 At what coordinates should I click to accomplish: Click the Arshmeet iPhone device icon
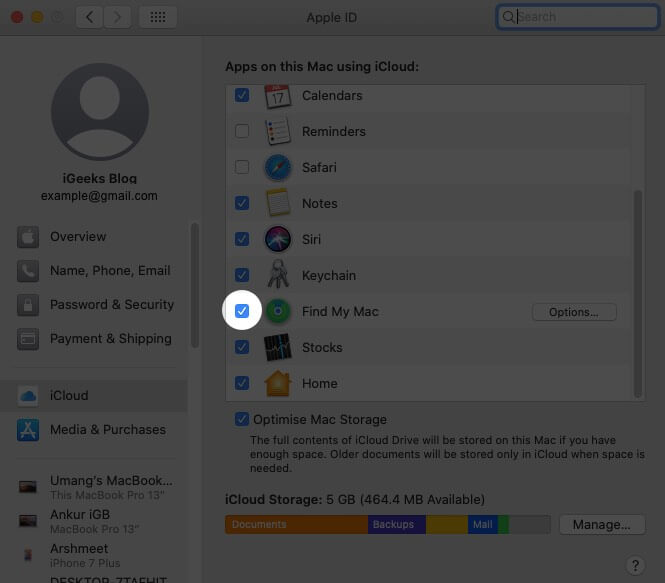[28, 555]
